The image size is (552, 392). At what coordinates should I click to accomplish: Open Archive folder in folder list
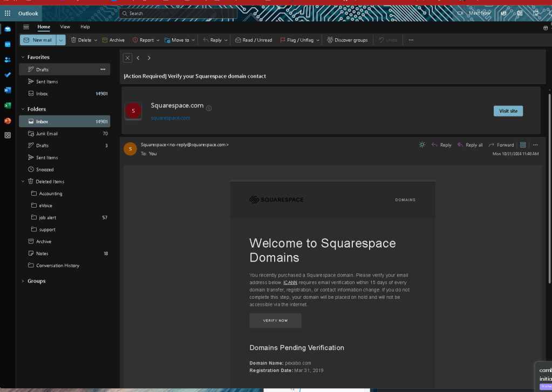click(65, 242)
